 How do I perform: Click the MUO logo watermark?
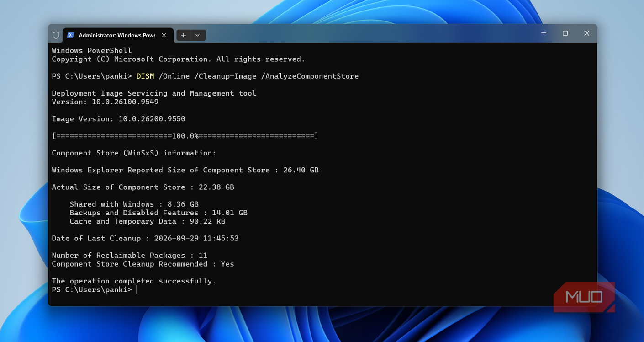(584, 297)
